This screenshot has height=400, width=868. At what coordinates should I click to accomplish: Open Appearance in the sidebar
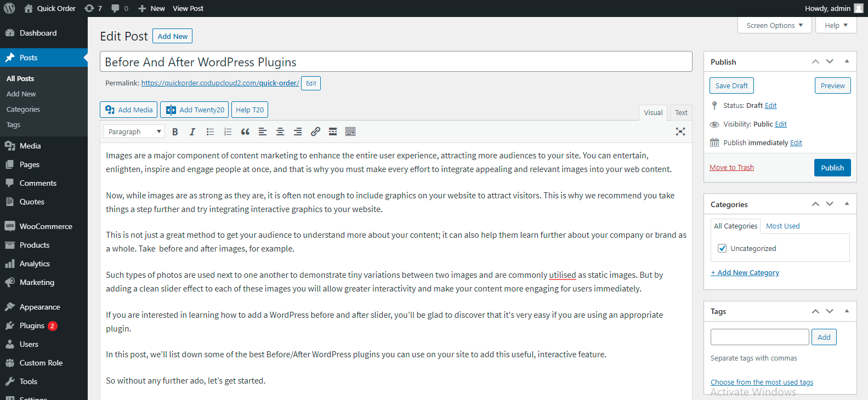point(44,307)
